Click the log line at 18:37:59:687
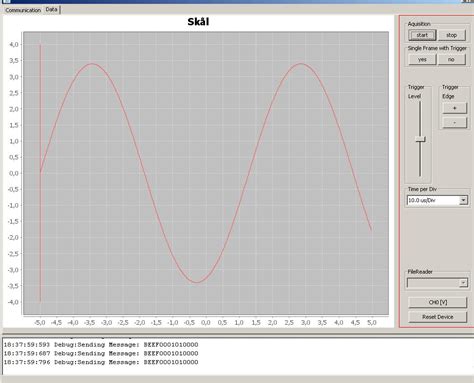The image size is (474, 383). pyautogui.click(x=101, y=353)
